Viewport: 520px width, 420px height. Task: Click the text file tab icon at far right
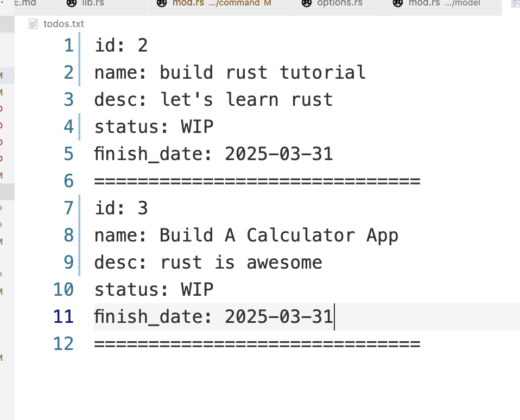point(515,3)
